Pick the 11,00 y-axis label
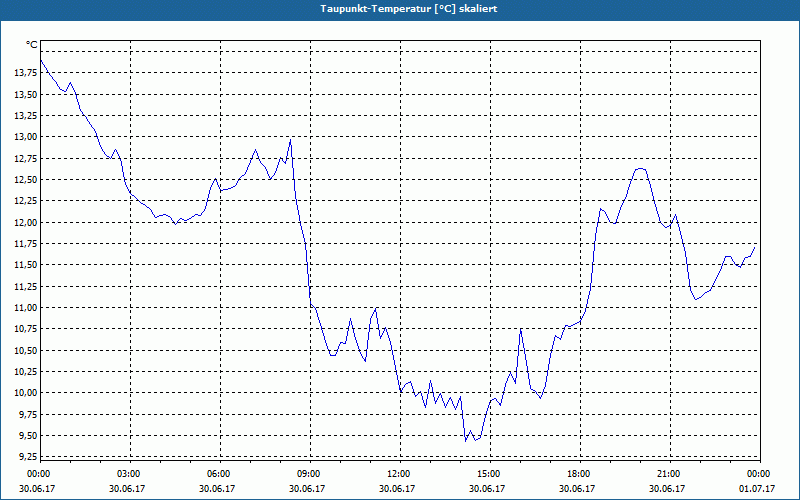The width and height of the screenshot is (800, 500). [26, 308]
